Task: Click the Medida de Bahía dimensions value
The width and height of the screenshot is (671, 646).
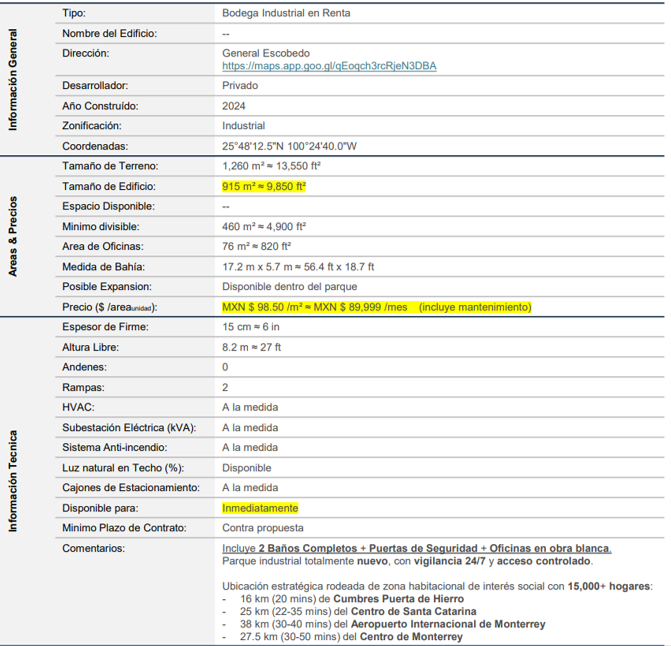Action: (297, 267)
